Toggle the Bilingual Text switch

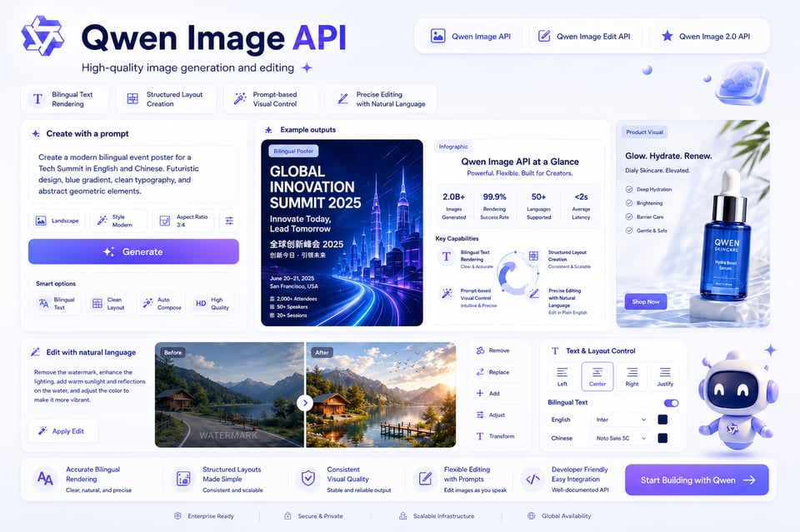click(672, 403)
